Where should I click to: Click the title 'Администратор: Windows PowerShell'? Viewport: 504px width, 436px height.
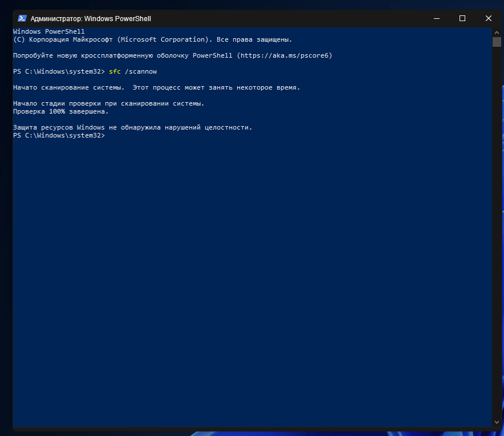91,19
